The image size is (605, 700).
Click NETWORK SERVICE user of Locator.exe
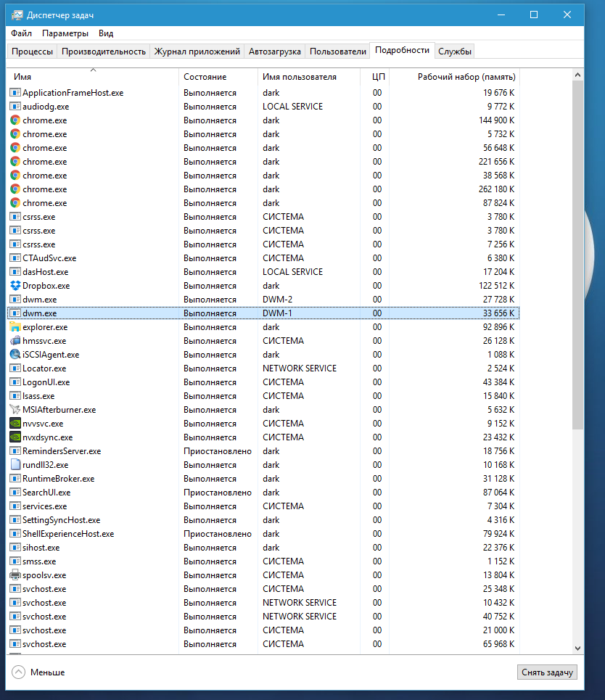pos(300,368)
